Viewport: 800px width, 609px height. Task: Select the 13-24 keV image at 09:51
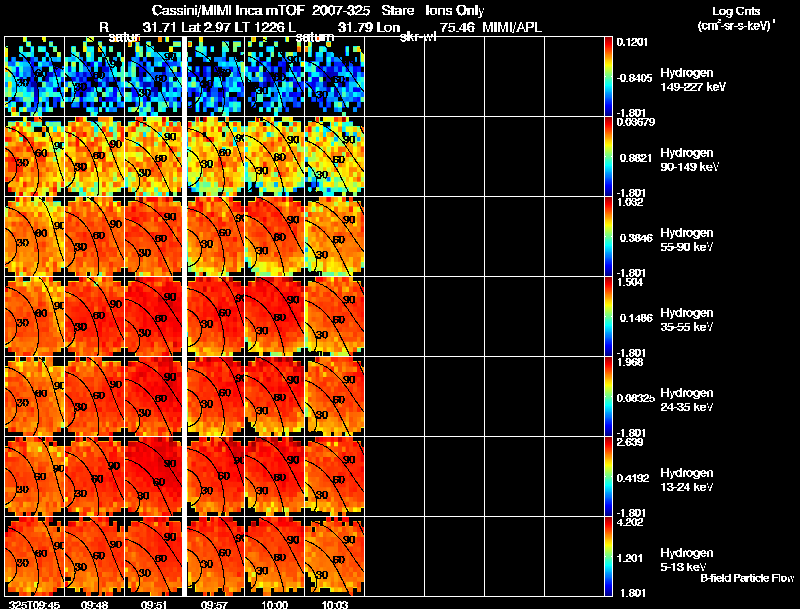point(155,476)
